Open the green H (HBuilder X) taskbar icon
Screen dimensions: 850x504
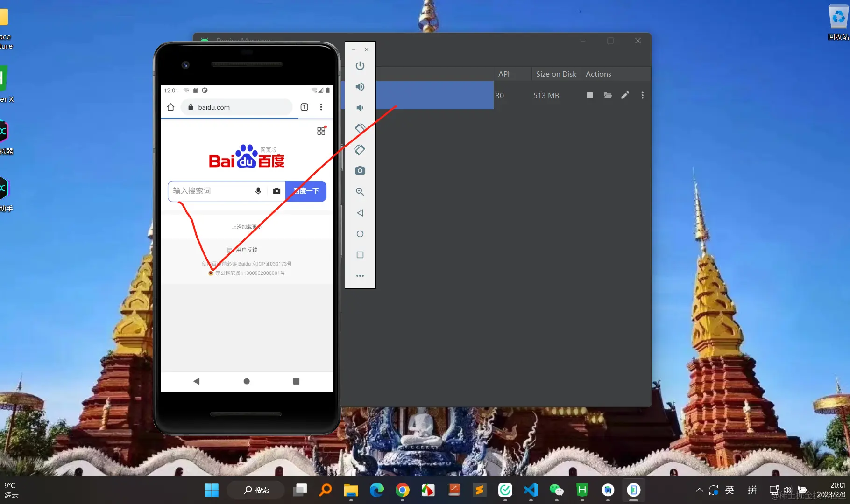(x=582, y=490)
